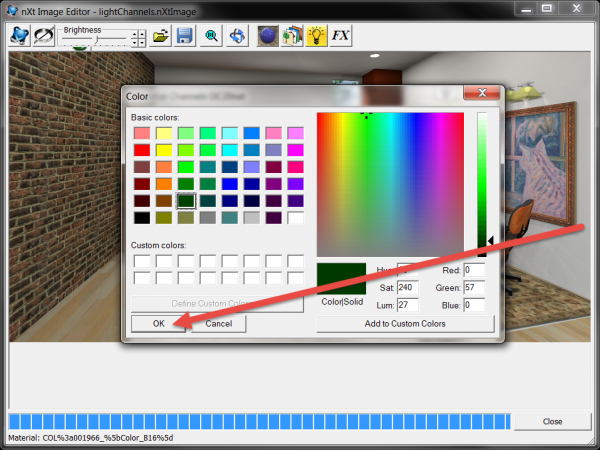Pick the black basic color swatch
Viewport: 600px width, 450px height.
point(142,217)
